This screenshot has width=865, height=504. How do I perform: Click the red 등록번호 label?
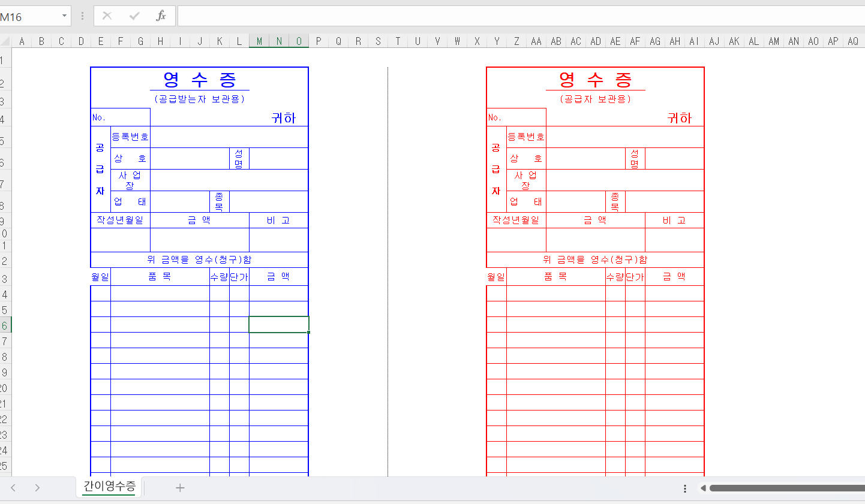pos(526,137)
